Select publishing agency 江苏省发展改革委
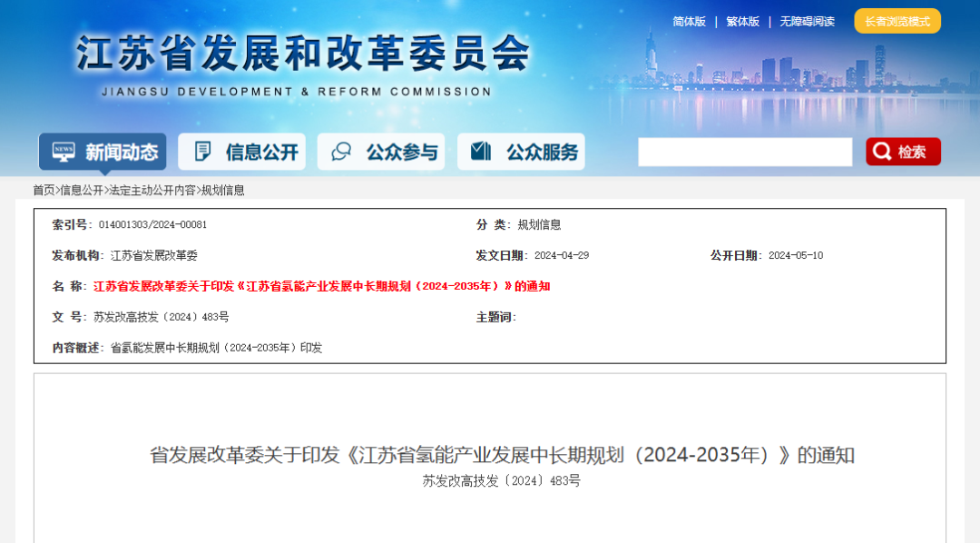 (x=153, y=255)
